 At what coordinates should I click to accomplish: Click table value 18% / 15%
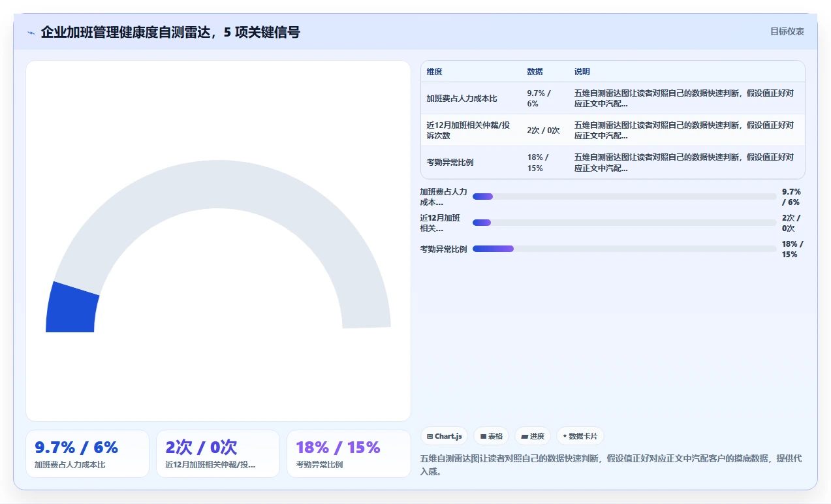(x=539, y=163)
